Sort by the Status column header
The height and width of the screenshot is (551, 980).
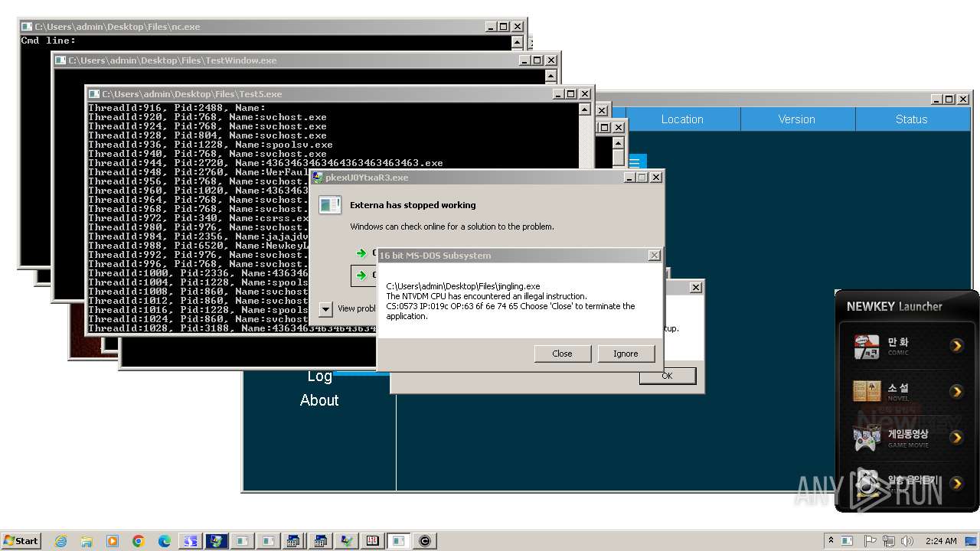[x=912, y=119]
